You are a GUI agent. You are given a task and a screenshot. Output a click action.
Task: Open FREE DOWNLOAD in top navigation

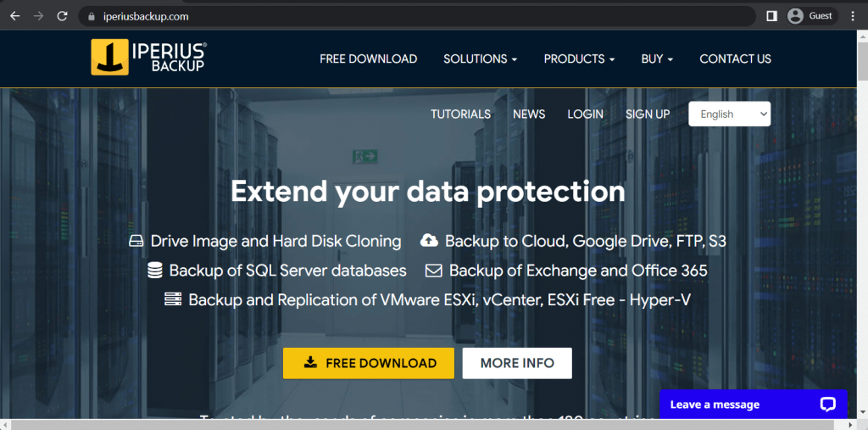click(368, 59)
